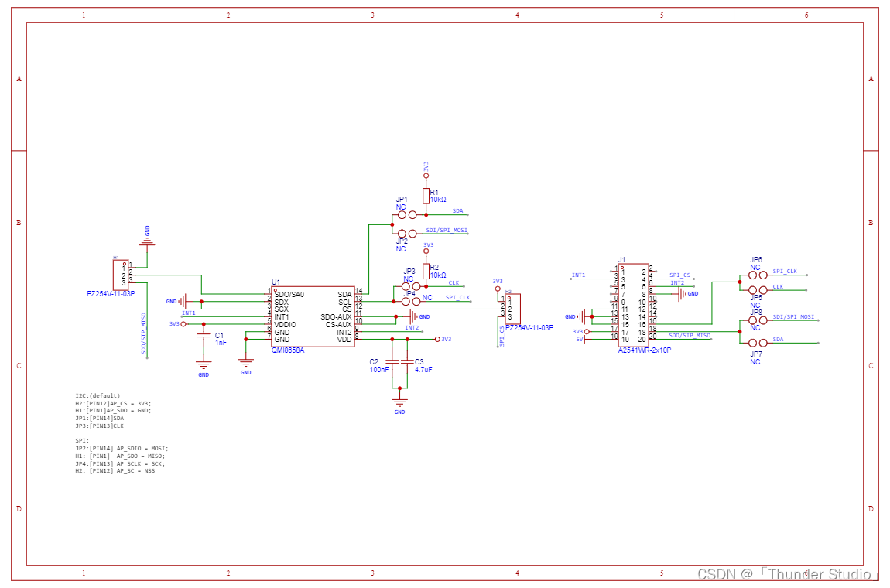890x588 pixels.
Task: Select the 3V3 power symbol above R2
Action: [x=427, y=248]
